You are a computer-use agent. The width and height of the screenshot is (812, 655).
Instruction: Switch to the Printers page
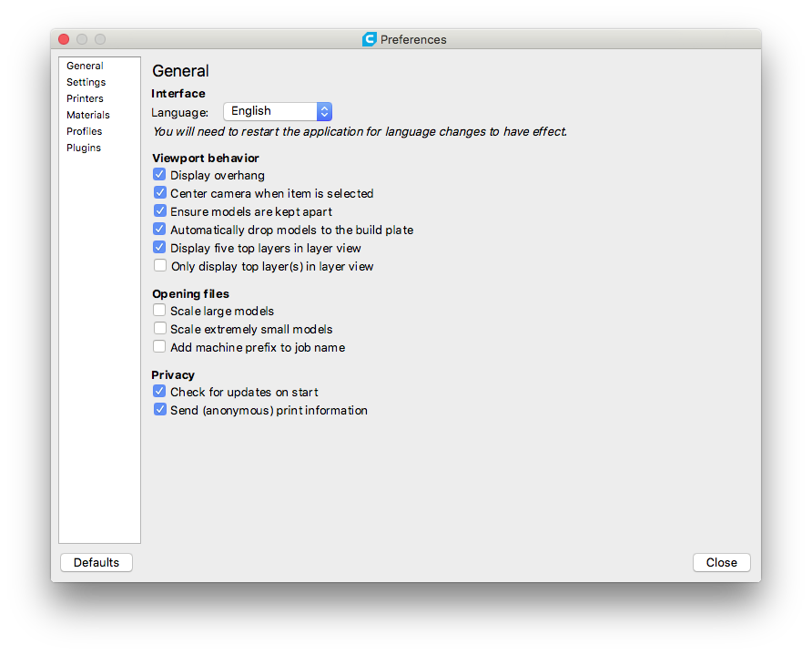click(85, 98)
